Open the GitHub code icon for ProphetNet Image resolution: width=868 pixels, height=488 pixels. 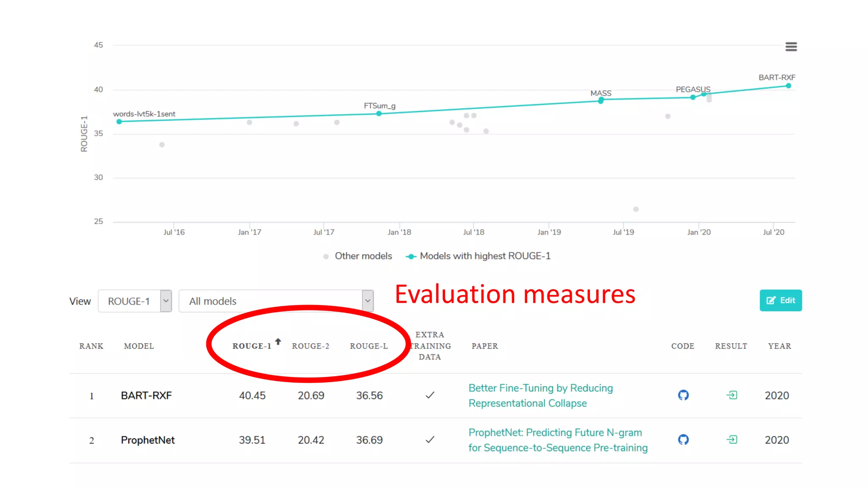(x=683, y=440)
